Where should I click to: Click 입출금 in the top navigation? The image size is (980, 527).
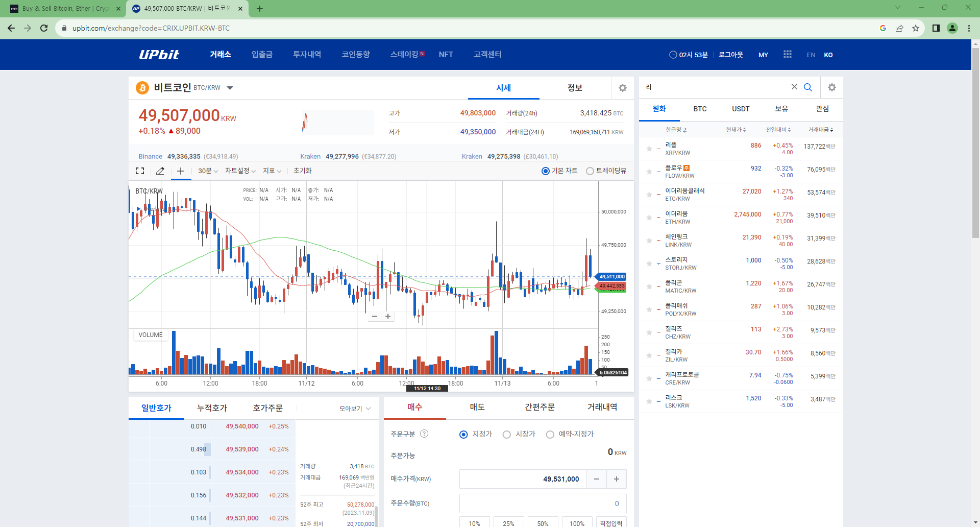point(262,55)
